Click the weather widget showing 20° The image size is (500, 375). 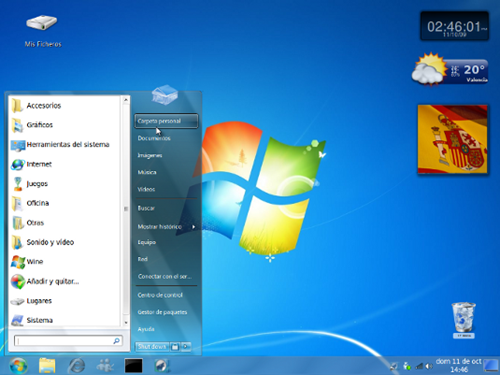point(450,69)
